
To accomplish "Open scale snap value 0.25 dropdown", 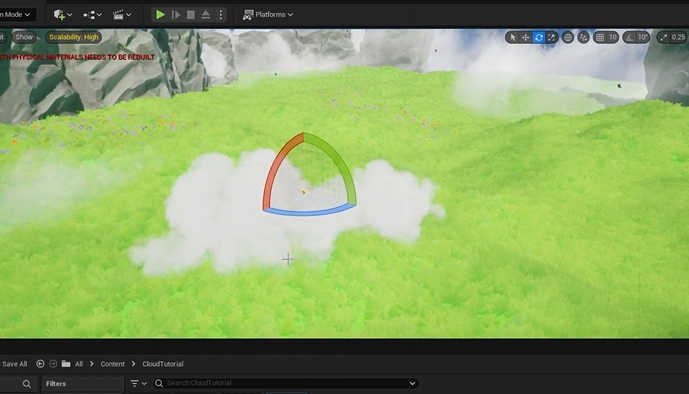I will click(x=678, y=37).
